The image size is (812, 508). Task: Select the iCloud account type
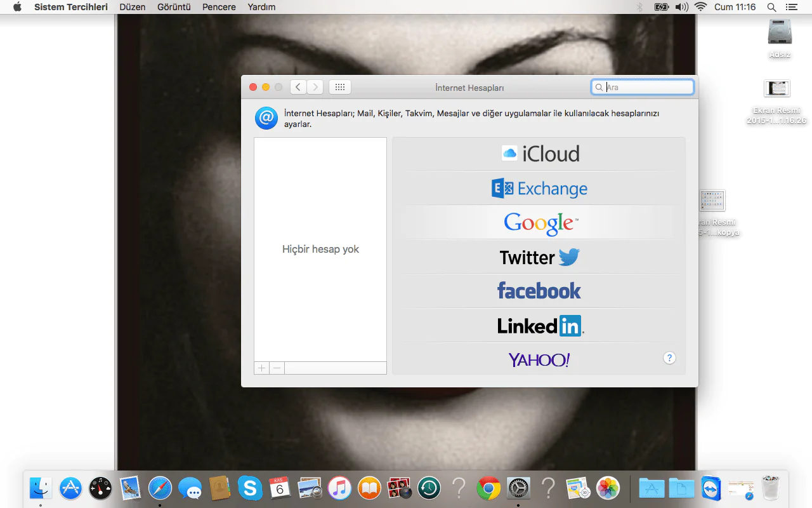click(x=539, y=153)
